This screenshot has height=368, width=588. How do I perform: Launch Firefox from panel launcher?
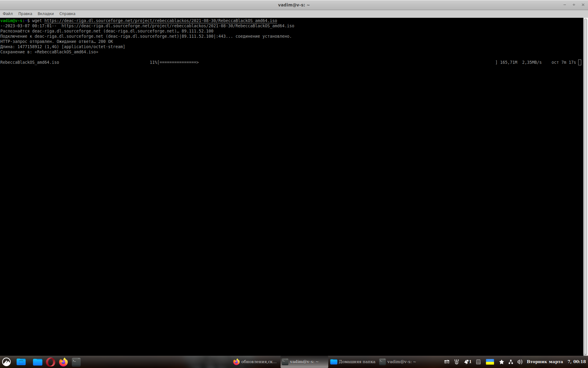pos(63,362)
